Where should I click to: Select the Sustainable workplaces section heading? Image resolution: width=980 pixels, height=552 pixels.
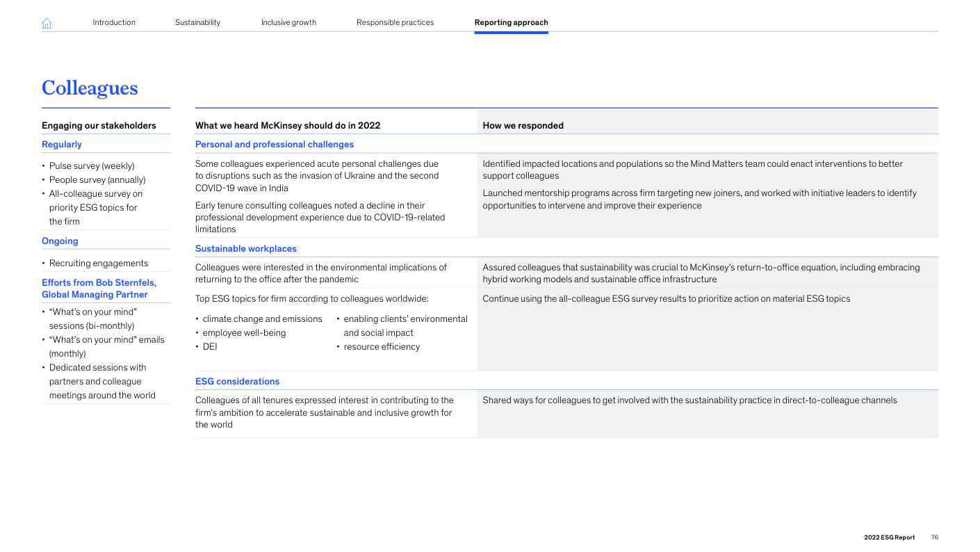coord(246,249)
